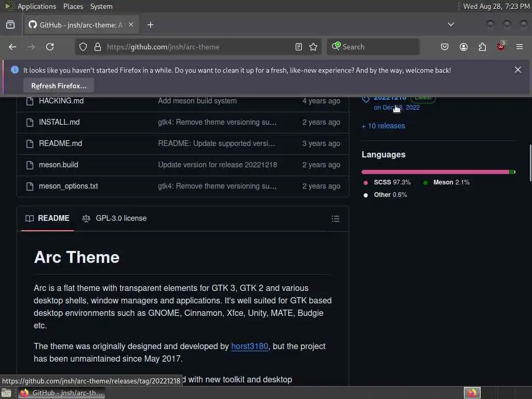This screenshot has height=399, width=532.
Task: Click the 'Arc Theme' README heading
Action: click(77, 257)
